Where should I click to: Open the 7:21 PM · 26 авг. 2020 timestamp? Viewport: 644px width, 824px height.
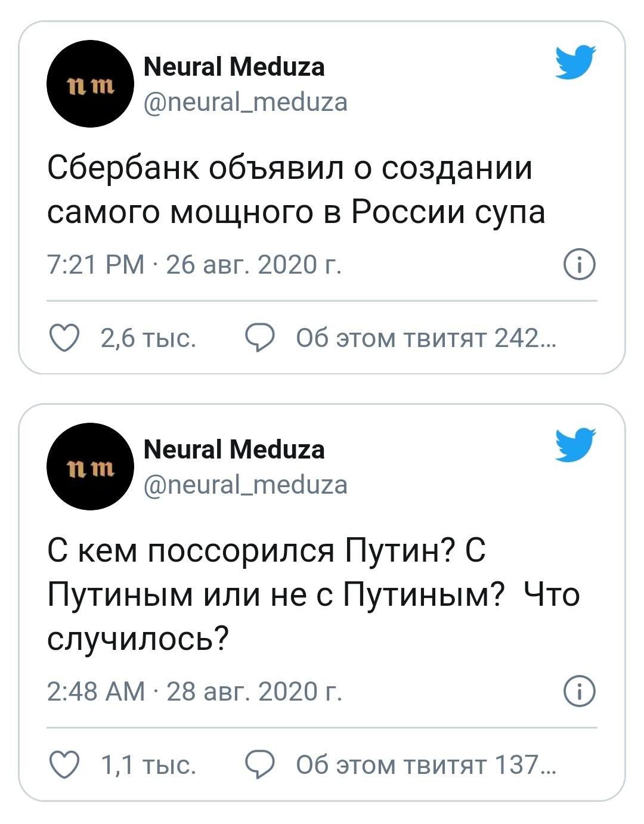pos(194,265)
